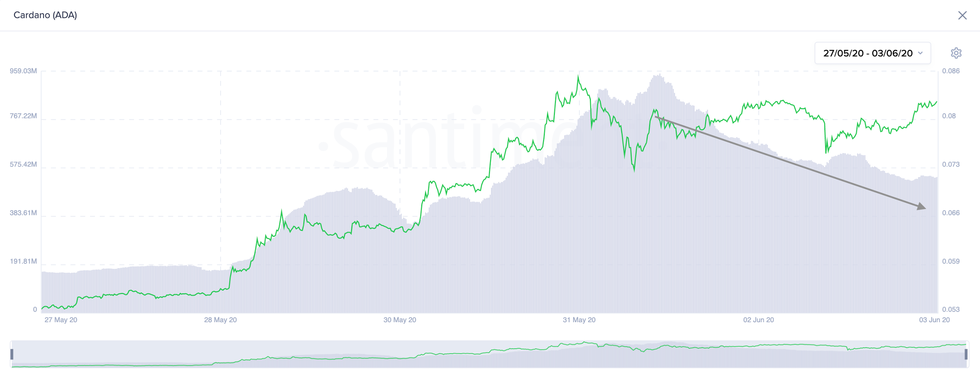Click the 959.03M left axis label
Image resolution: width=980 pixels, height=378 pixels.
coord(23,71)
